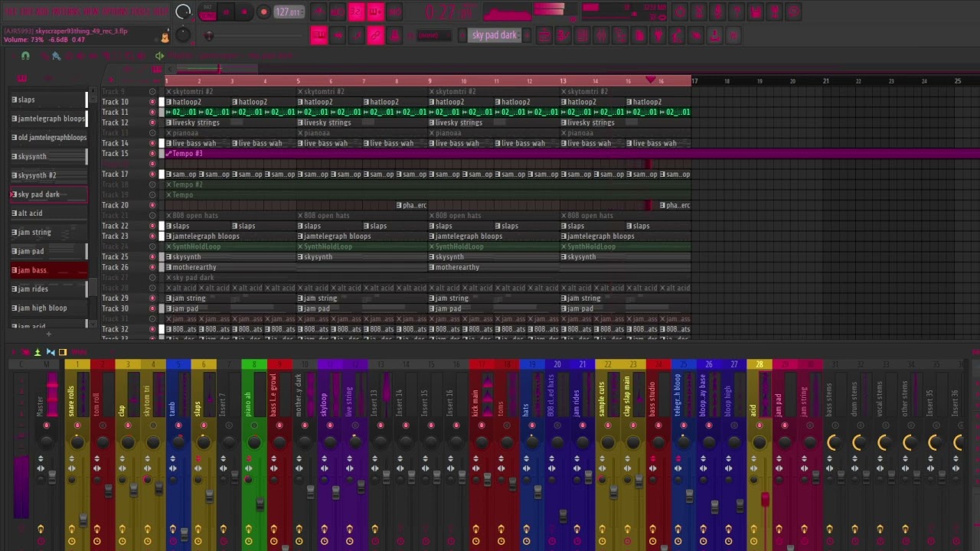Click the green up-arrow icon in mixer toolbar

[x=38, y=352]
